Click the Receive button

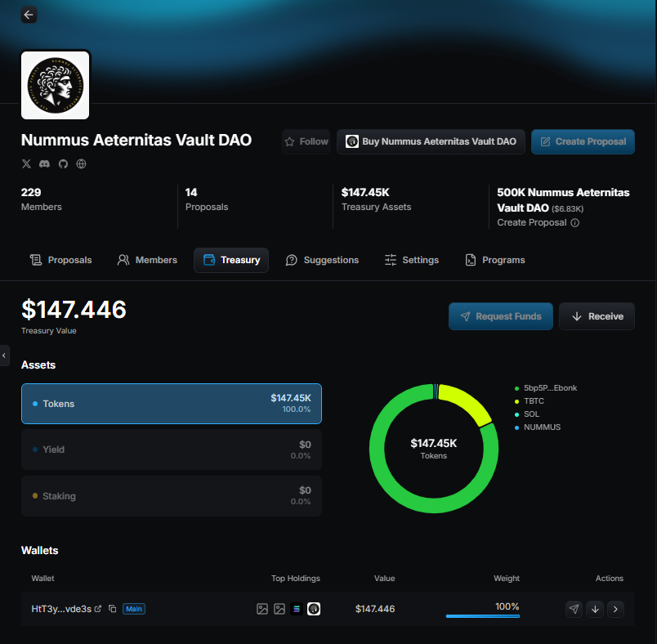pos(597,316)
